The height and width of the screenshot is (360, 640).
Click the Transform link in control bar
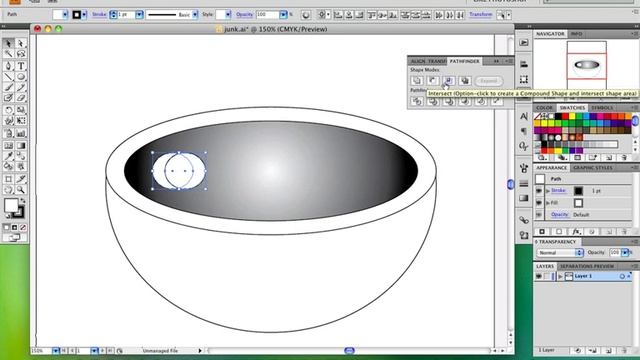(480, 14)
